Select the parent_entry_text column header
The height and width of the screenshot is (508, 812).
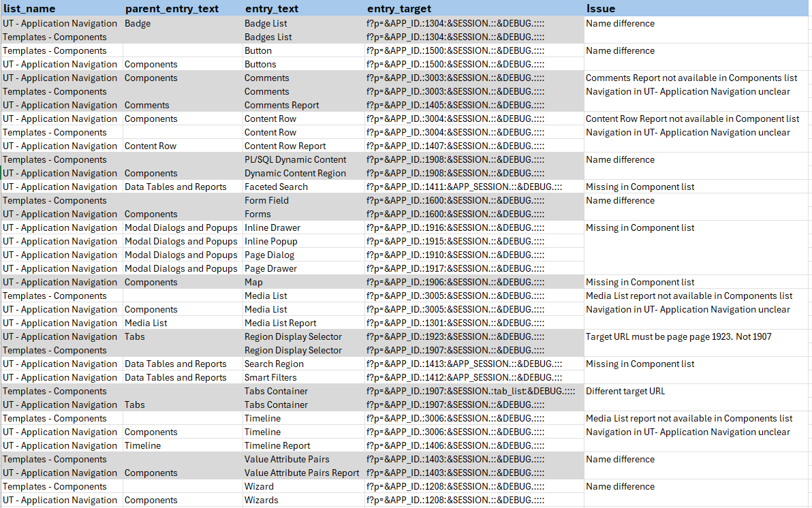point(172,9)
